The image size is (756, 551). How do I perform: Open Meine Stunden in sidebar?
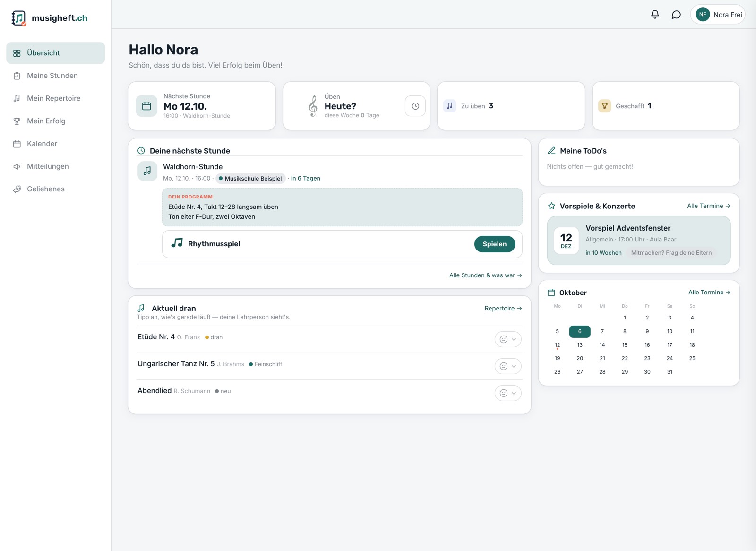(56, 76)
